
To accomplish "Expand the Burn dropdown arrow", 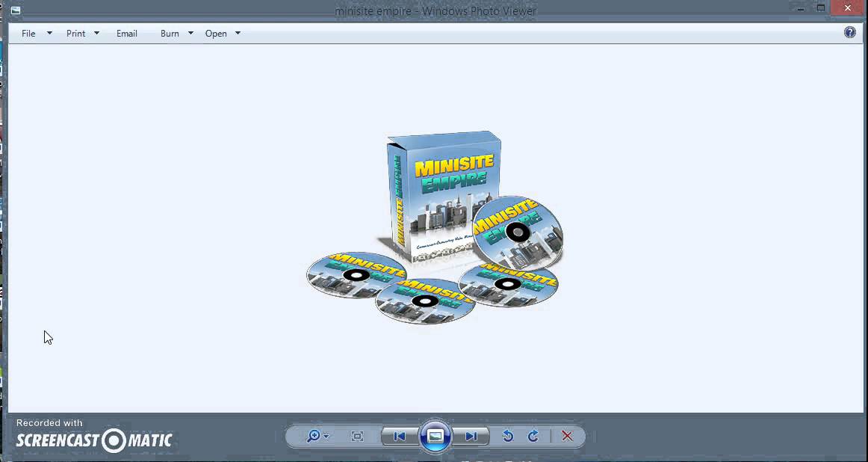I will [x=190, y=33].
